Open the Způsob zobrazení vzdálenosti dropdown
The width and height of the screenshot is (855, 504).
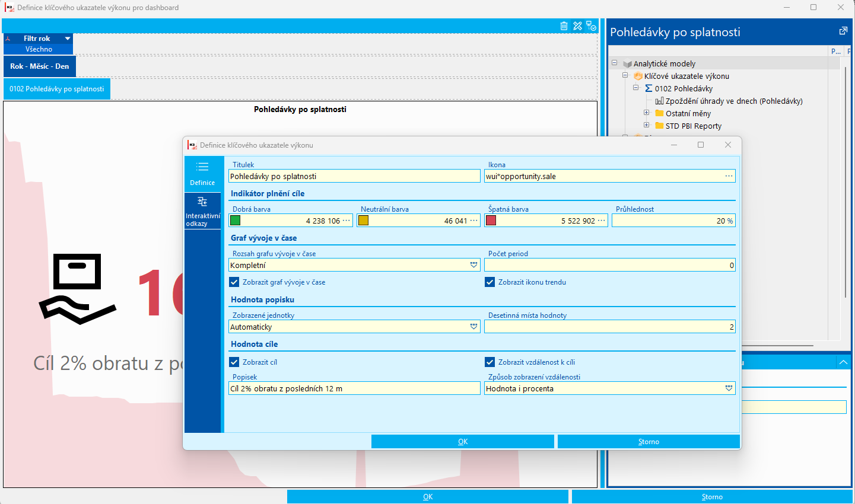click(729, 388)
